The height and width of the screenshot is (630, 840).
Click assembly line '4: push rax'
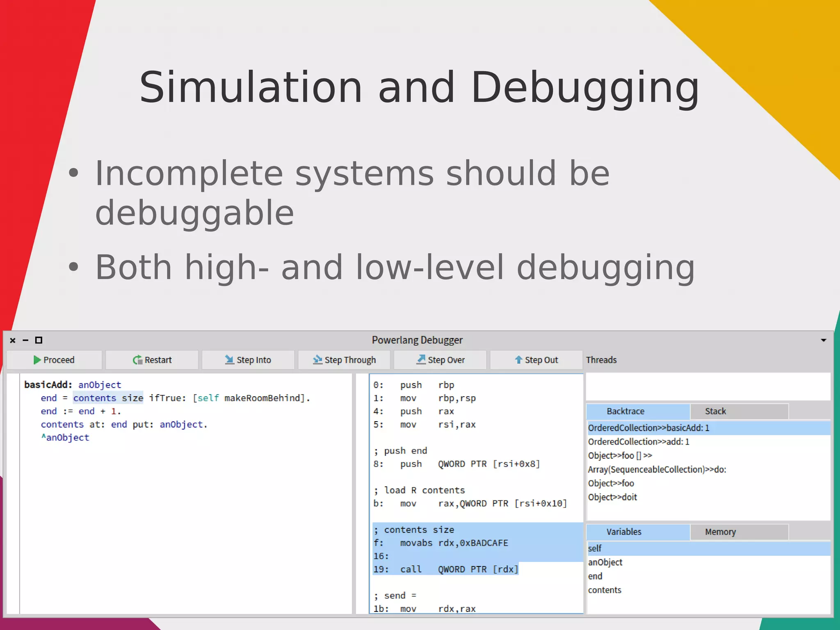point(414,411)
